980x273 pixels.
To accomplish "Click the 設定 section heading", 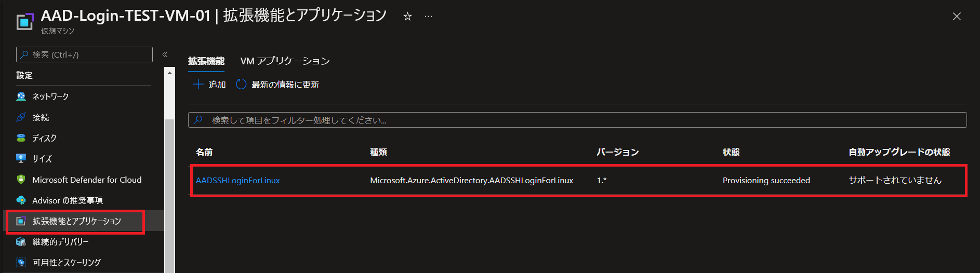I will tap(24, 75).
